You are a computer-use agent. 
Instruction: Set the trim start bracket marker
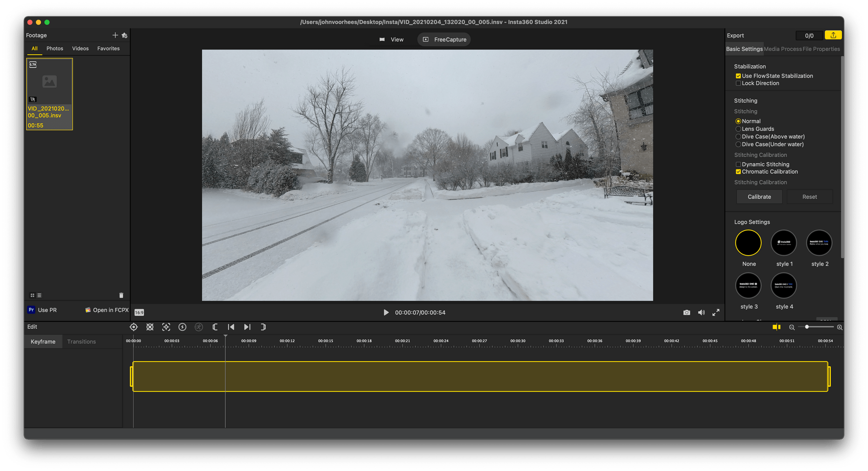215,327
